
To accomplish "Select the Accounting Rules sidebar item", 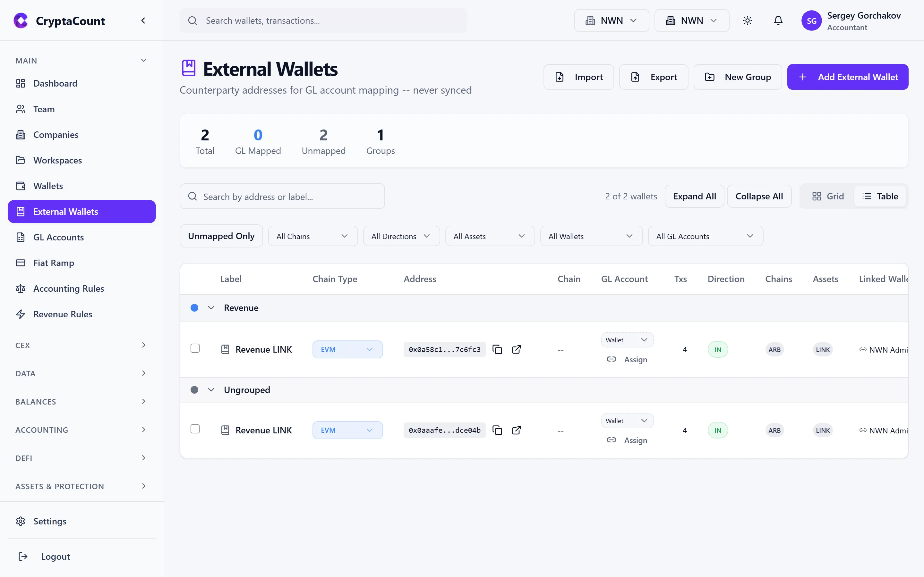I will (68, 288).
